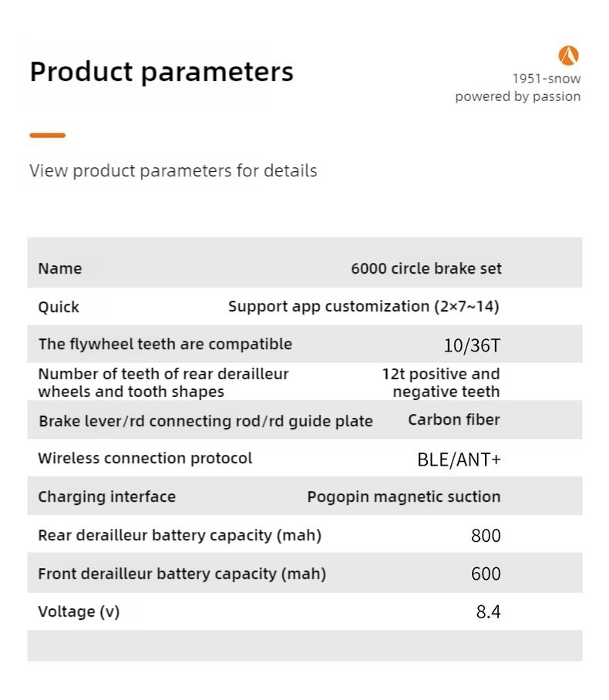The height and width of the screenshot is (700, 609).
Task: Click the voltage value 8.4
Action: tap(488, 612)
